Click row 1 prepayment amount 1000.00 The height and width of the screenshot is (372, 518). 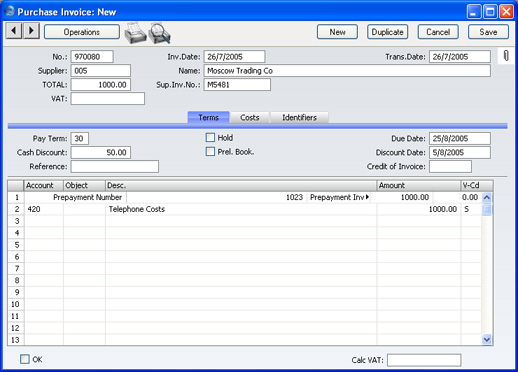pos(401,197)
